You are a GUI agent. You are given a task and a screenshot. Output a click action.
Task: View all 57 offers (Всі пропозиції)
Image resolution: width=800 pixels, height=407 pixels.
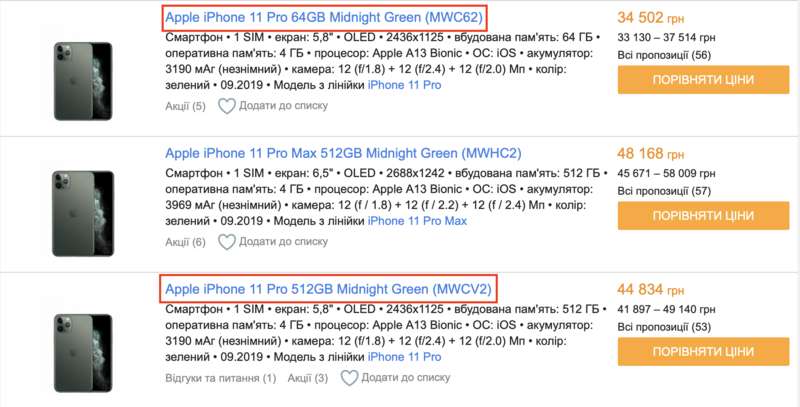click(664, 190)
